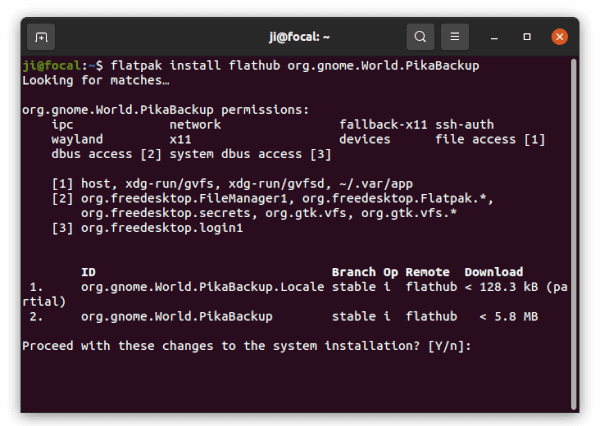Click the ID column header

(x=88, y=272)
